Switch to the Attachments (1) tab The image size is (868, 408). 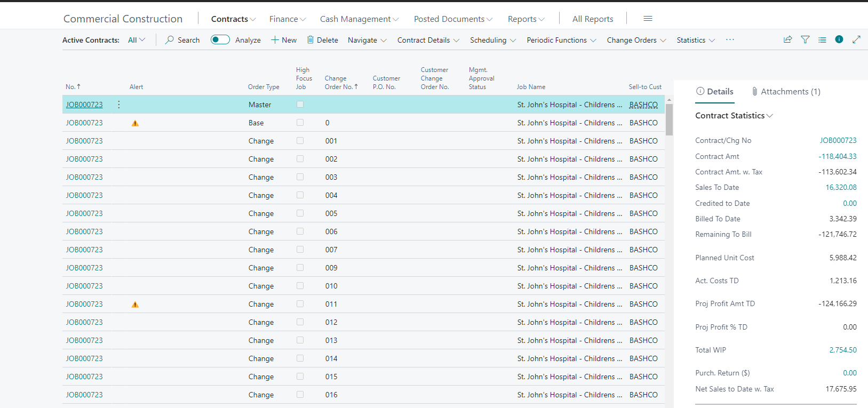coord(786,91)
